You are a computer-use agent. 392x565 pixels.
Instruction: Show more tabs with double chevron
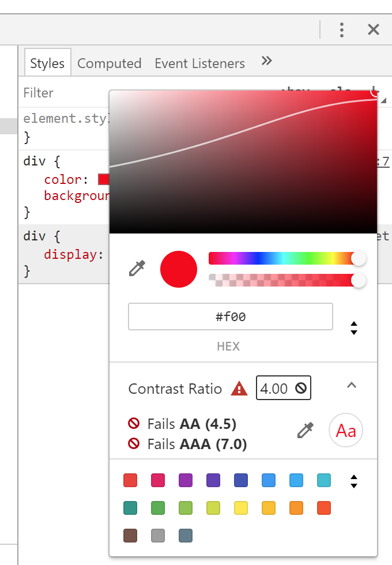tap(266, 61)
